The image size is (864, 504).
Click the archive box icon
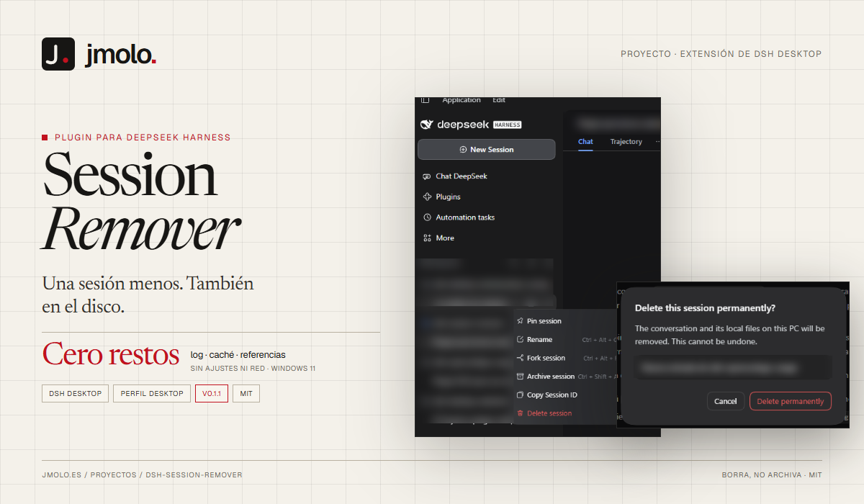[521, 377]
